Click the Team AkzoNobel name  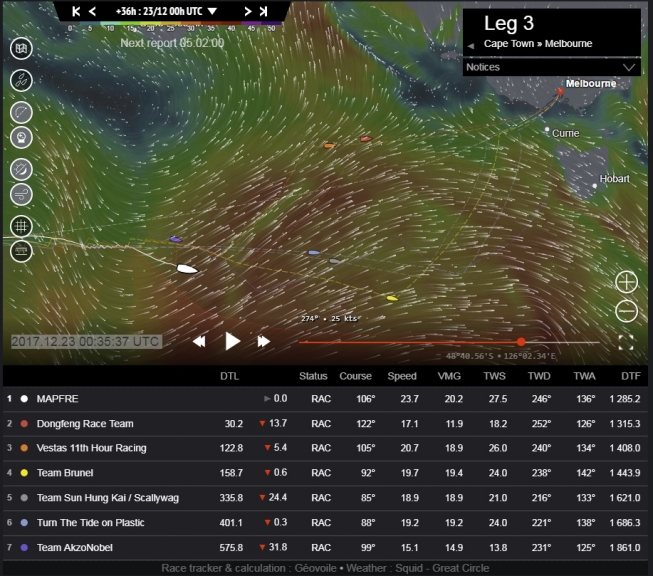(75, 547)
